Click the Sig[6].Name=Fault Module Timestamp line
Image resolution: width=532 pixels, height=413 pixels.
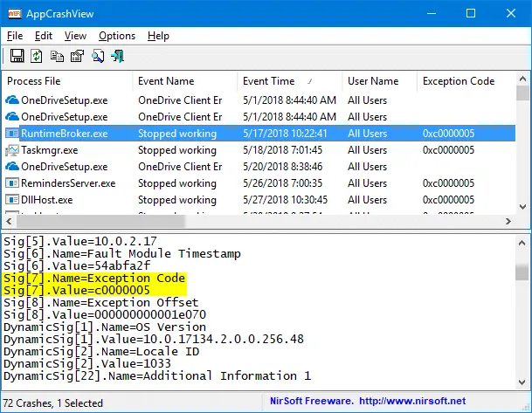[x=122, y=253]
